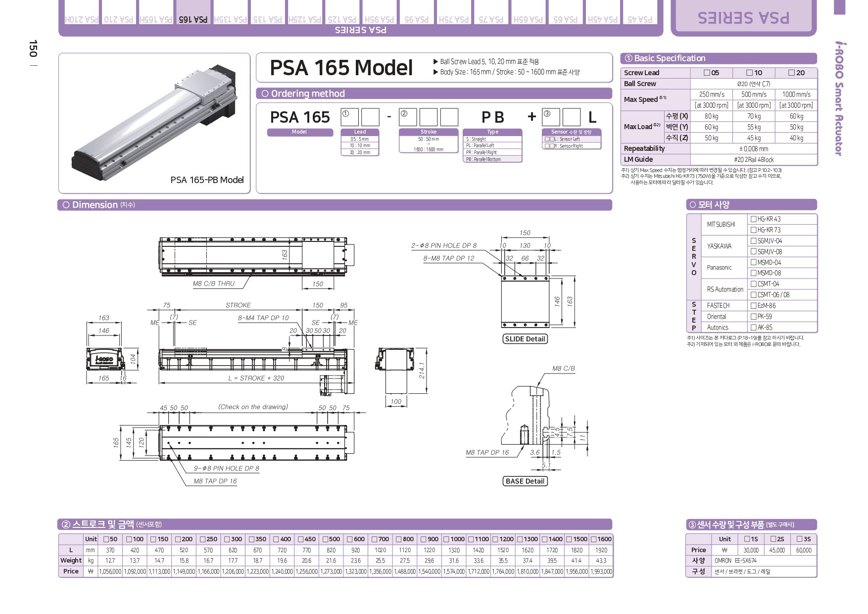Screen dimensions: 868x614
Task: Click page number 150
Action: pos(32,48)
